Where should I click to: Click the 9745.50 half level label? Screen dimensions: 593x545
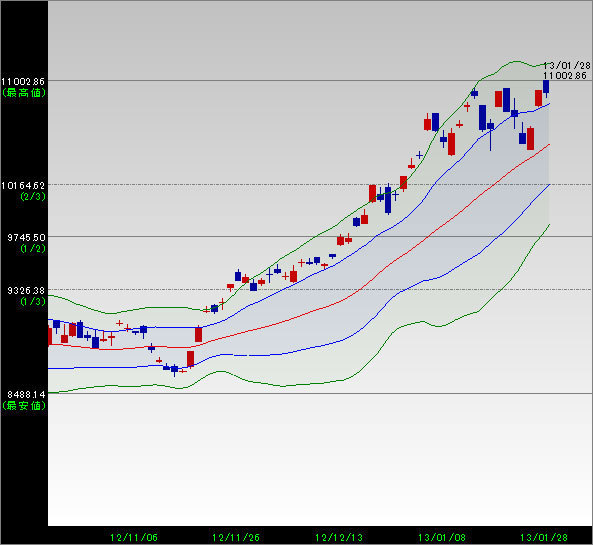point(26,238)
